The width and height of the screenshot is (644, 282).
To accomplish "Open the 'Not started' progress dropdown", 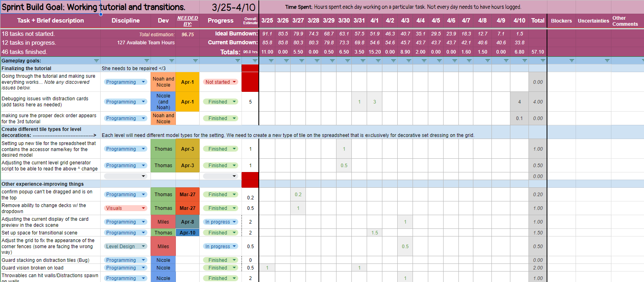I will pyautogui.click(x=234, y=82).
